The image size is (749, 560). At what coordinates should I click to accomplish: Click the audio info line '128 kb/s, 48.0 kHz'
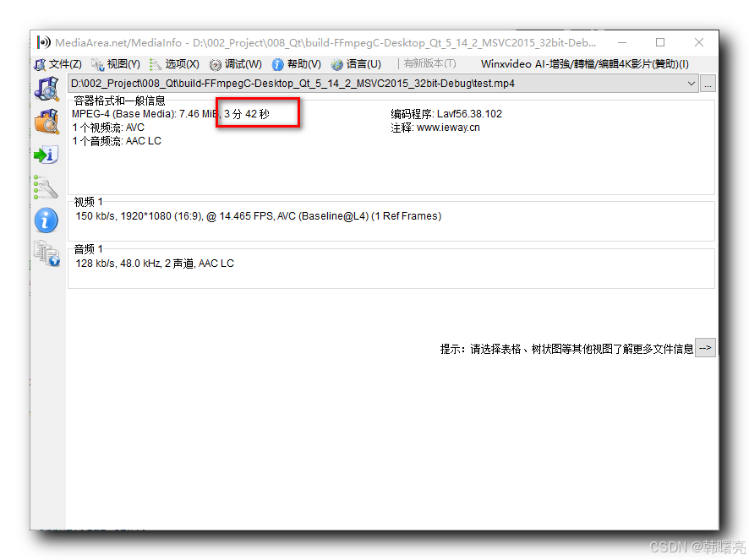(155, 264)
